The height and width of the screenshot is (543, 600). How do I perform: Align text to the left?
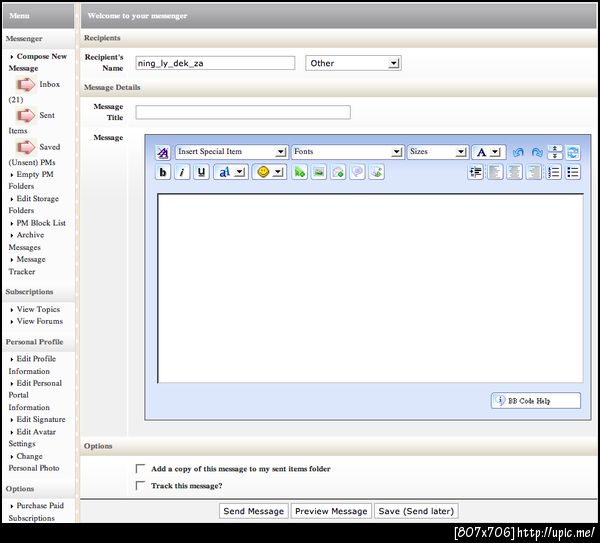[495, 172]
